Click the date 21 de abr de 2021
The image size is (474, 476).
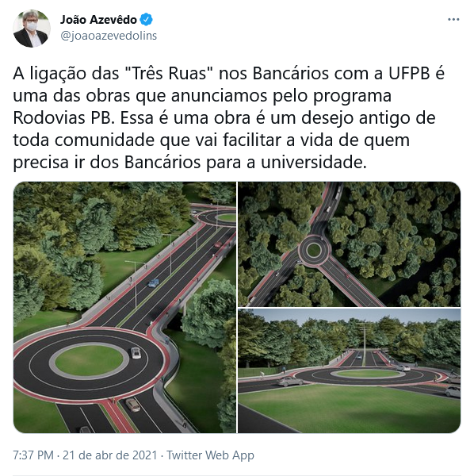click(x=110, y=455)
